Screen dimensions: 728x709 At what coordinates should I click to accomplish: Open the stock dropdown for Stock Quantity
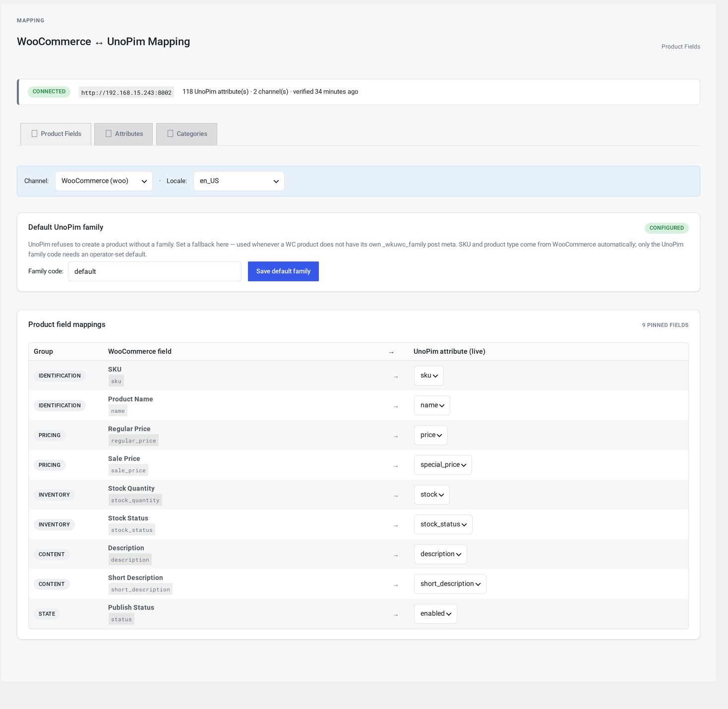(x=432, y=495)
